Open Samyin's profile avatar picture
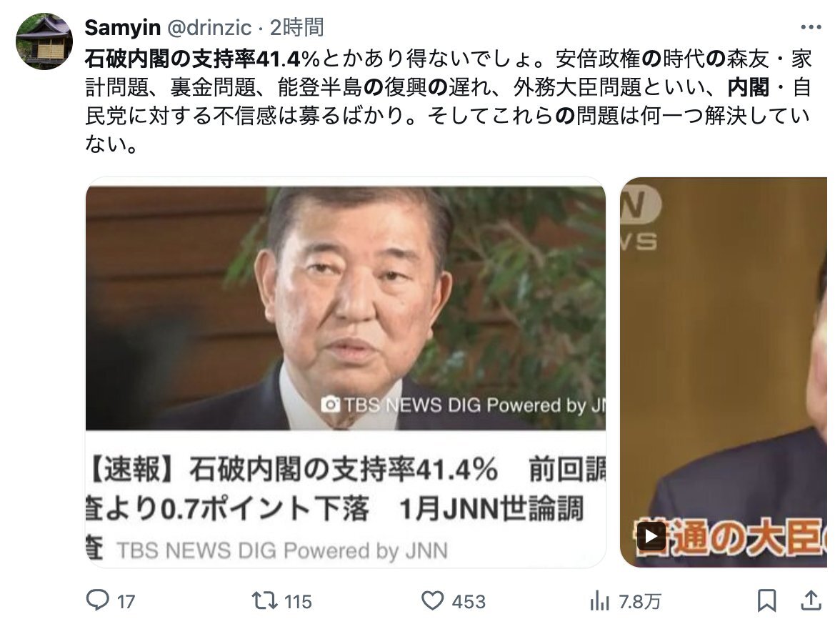The image size is (840, 619). pyautogui.click(x=44, y=41)
